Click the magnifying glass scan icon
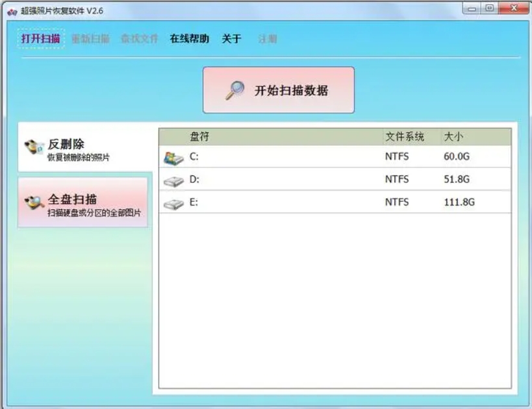This screenshot has width=532, height=409. tap(235, 90)
